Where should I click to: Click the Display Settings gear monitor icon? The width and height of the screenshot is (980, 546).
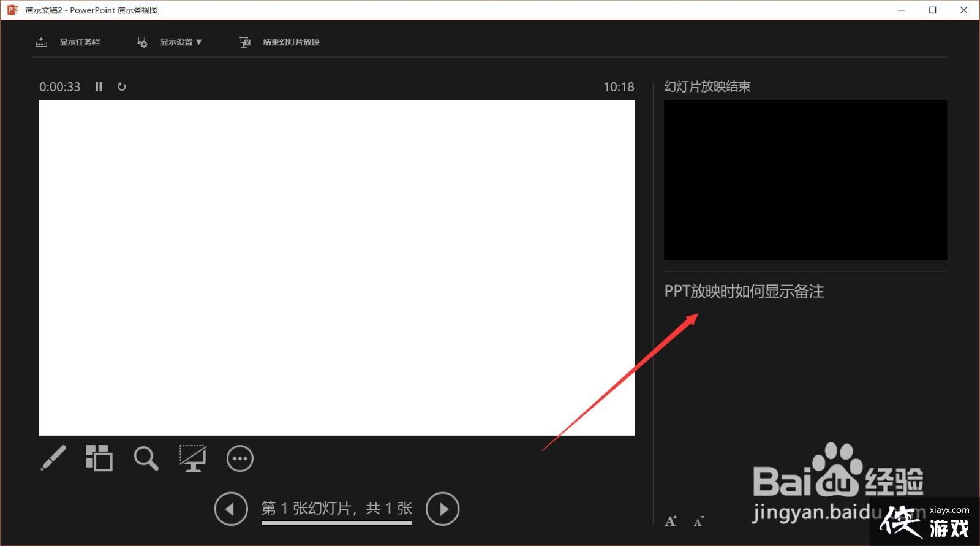click(x=142, y=42)
